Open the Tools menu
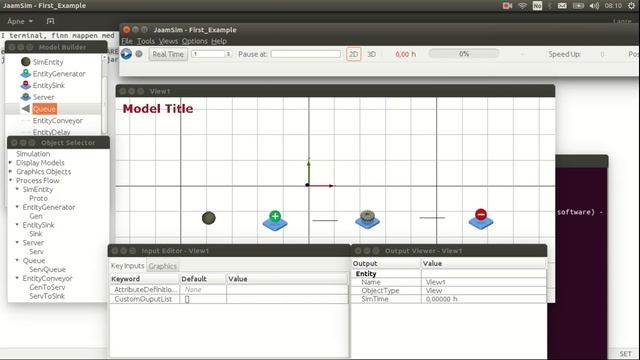 (146, 41)
